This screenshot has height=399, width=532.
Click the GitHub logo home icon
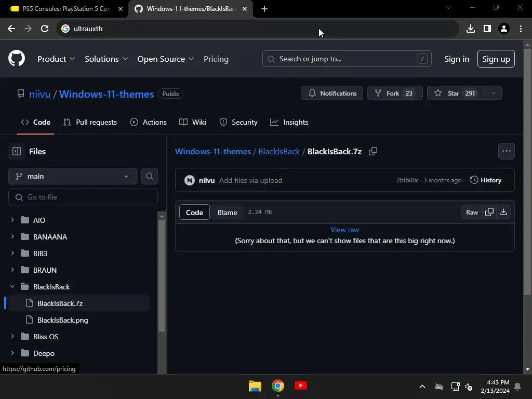tap(17, 58)
